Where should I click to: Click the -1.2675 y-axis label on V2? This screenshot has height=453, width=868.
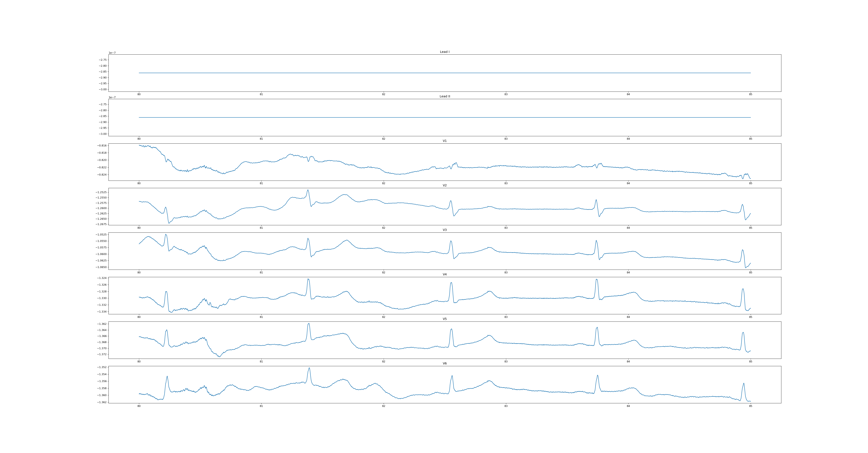[101, 224]
